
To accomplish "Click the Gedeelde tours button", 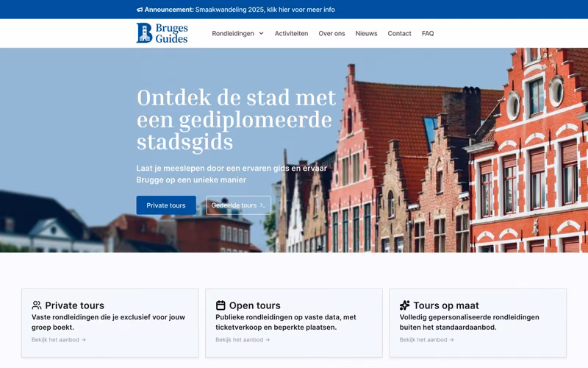I will point(238,205).
